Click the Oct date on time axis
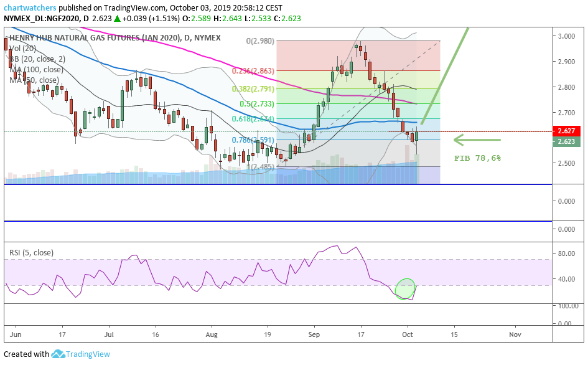Image resolution: width=588 pixels, height=365 pixels. point(408,334)
